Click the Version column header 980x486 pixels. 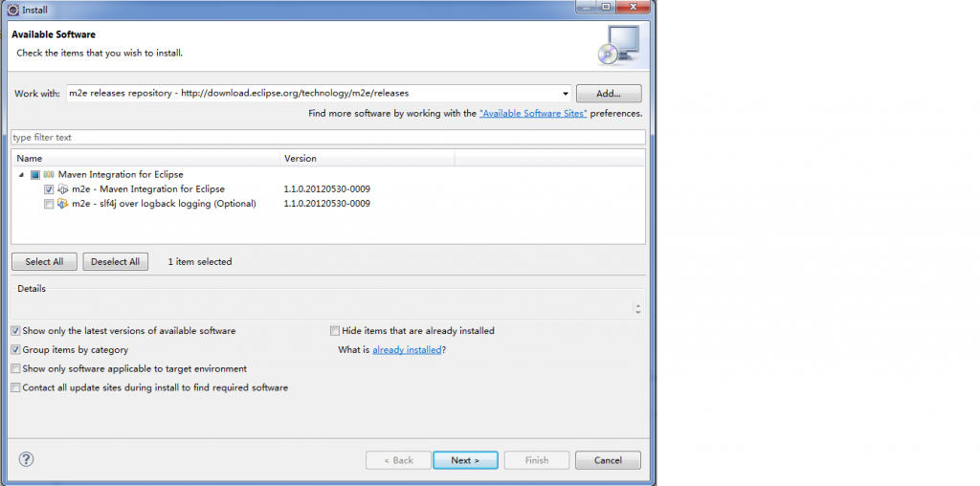[367, 159]
